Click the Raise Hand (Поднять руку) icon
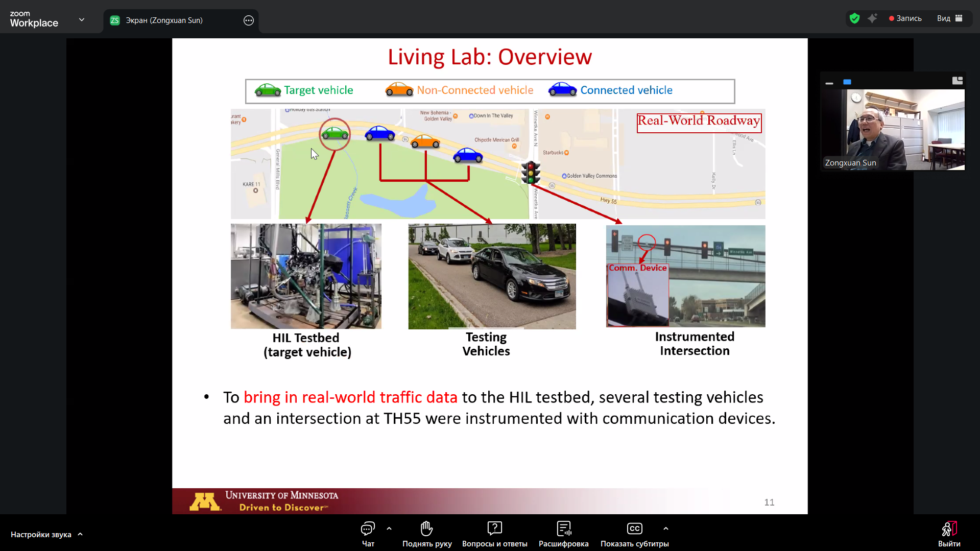 tap(426, 534)
